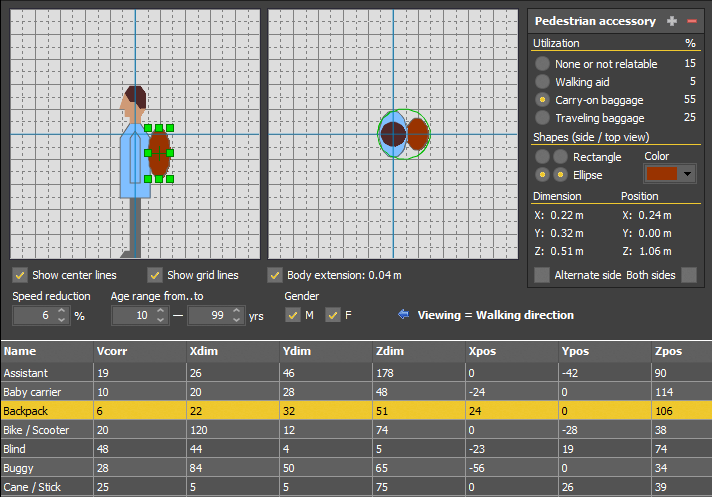
Task: Click the pedestrian figure in side view
Action: click(134, 172)
